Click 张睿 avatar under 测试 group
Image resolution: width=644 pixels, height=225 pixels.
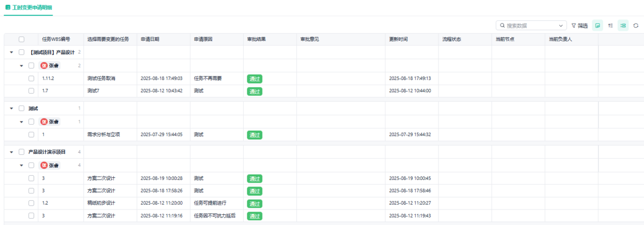tap(44, 122)
